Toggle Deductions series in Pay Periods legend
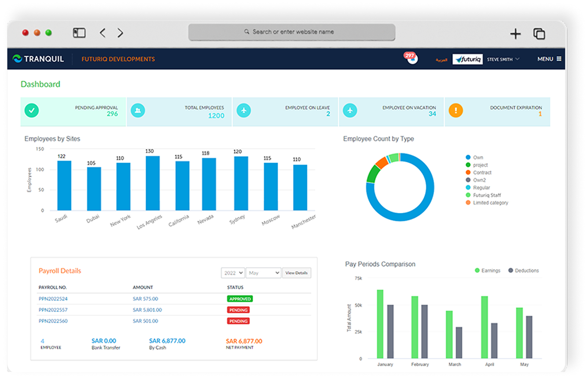The width and height of the screenshot is (588, 379). coord(523,271)
